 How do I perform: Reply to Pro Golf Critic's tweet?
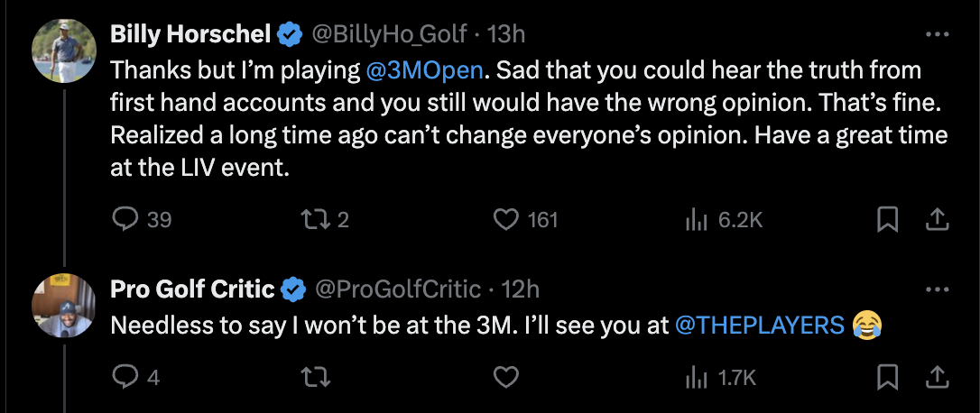125,377
